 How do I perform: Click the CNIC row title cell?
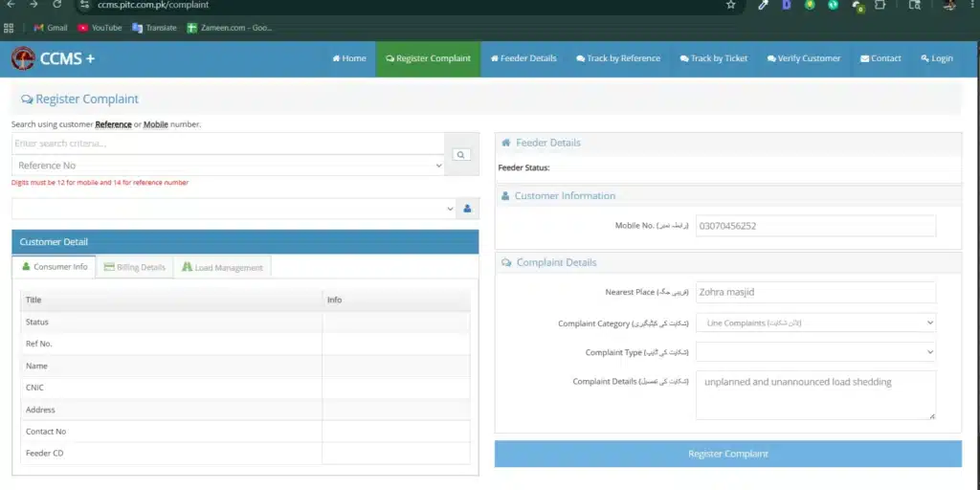tap(171, 388)
